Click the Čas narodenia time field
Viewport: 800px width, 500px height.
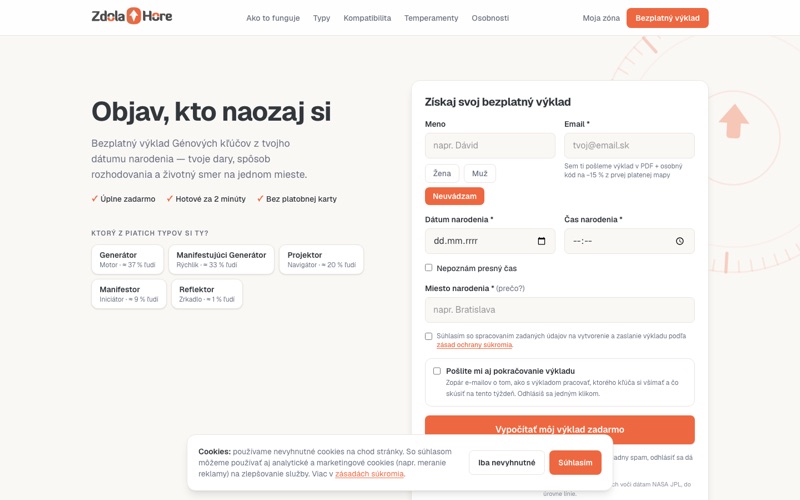click(x=629, y=241)
